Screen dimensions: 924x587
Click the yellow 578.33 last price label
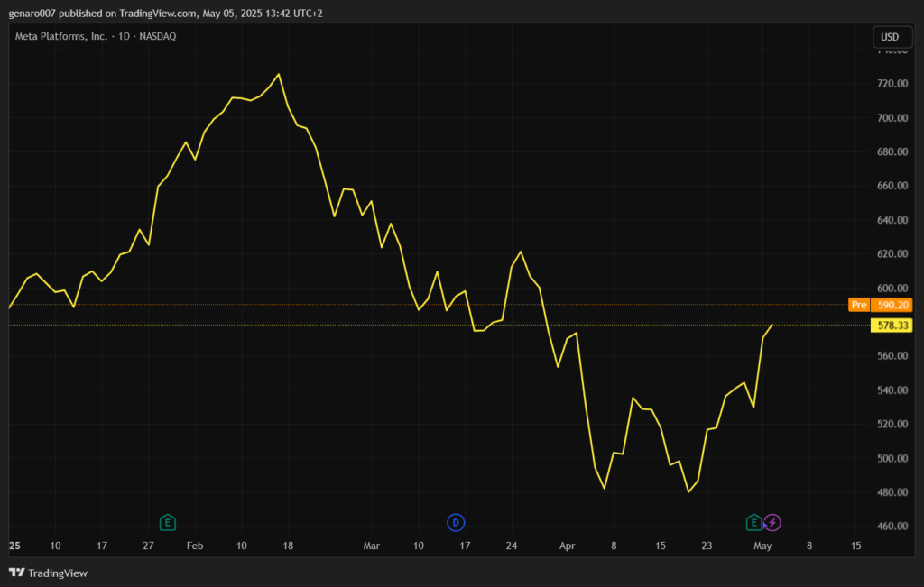click(x=892, y=325)
